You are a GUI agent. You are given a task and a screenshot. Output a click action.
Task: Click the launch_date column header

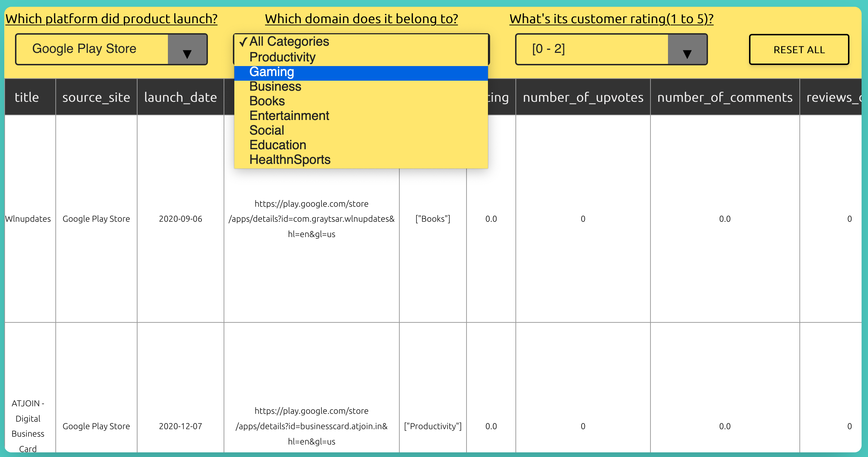180,97
